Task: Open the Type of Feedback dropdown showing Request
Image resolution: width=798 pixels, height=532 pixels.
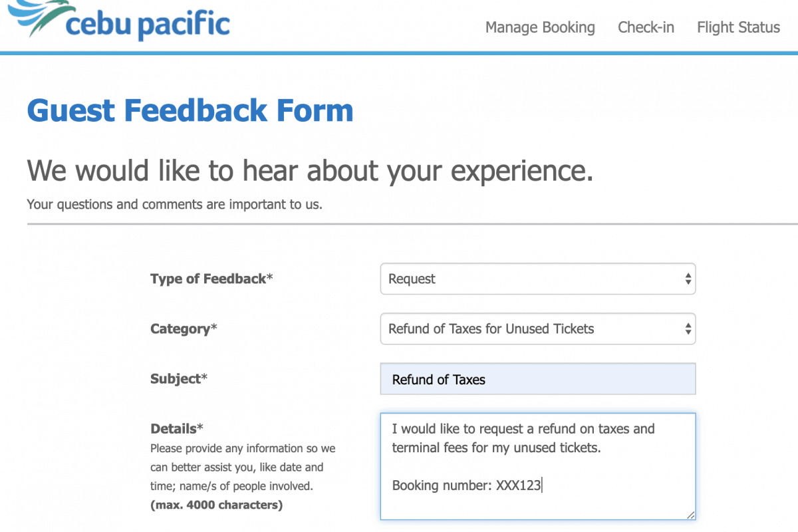Action: click(x=532, y=279)
